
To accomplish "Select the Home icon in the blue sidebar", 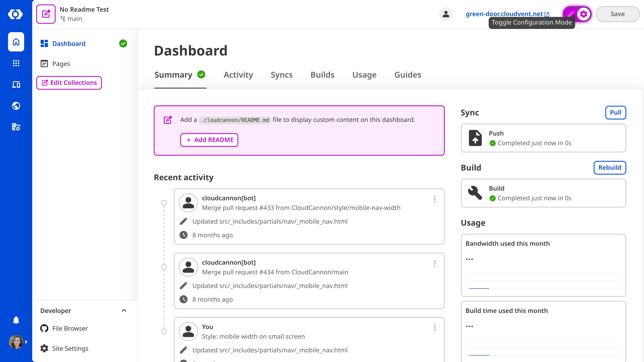I will (x=16, y=42).
